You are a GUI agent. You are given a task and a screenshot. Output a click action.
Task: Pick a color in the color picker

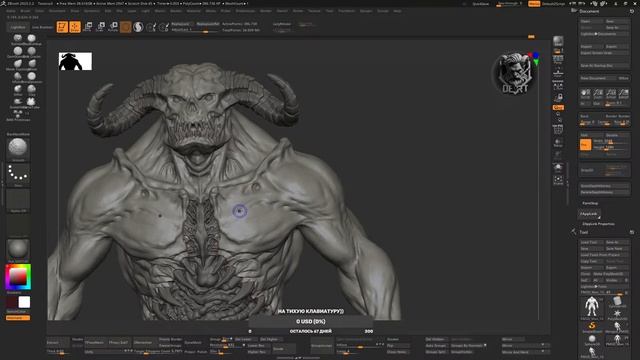coord(18,277)
